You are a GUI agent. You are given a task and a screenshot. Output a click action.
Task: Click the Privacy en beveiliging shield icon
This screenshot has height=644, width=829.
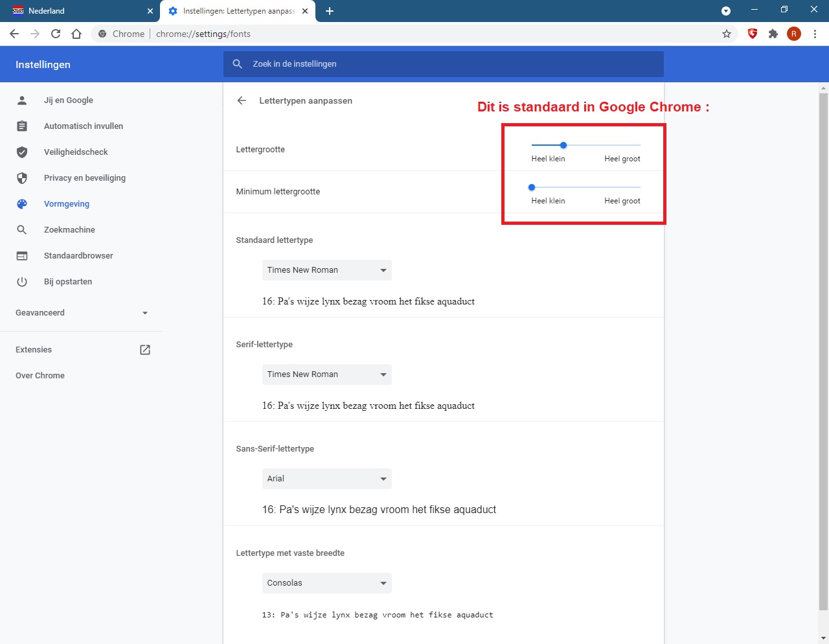[22, 178]
